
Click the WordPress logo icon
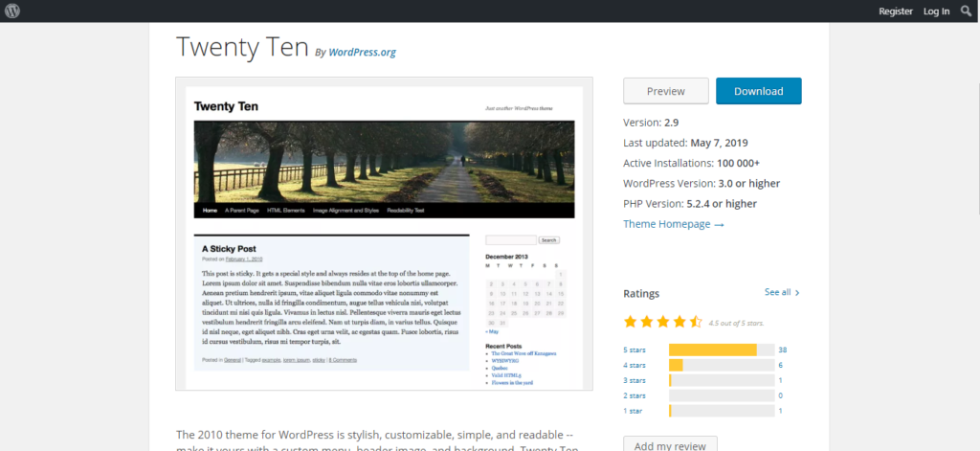pos(12,11)
